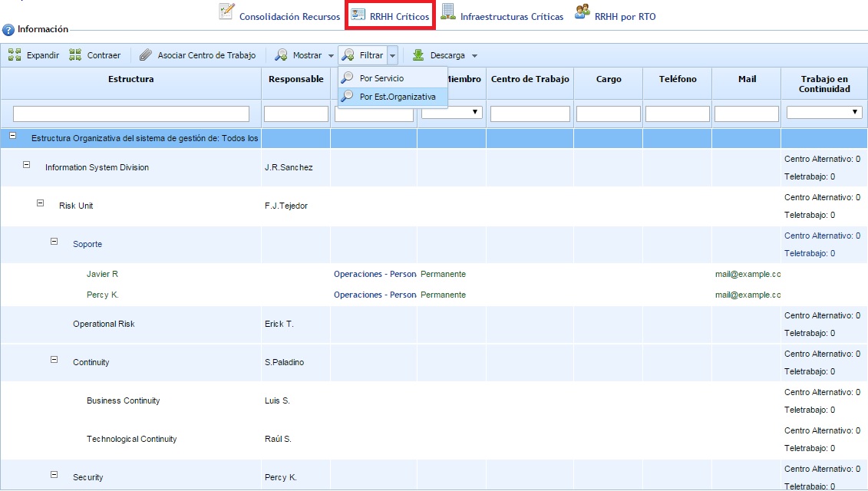Collapse the Risk Unit tree node
Viewport: 868px width, 491px height.
point(41,203)
